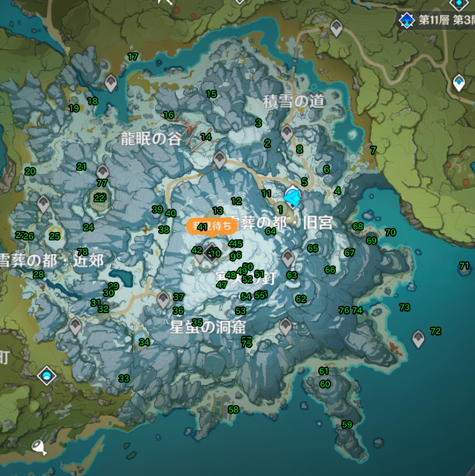Select the teleport waypoint just above marker 77

(x=102, y=172)
